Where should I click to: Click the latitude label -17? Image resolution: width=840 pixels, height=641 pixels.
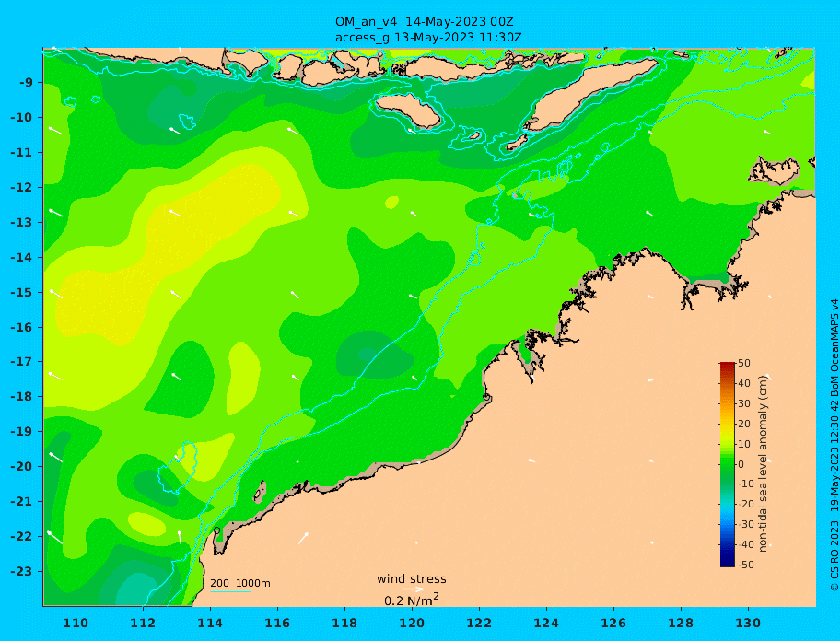coord(22,362)
